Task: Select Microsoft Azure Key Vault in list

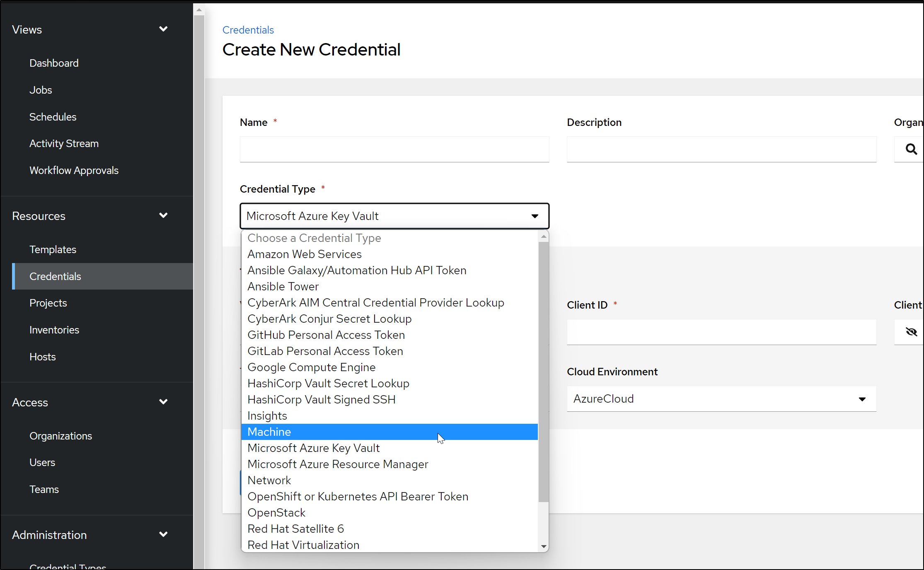Action: click(x=389, y=448)
